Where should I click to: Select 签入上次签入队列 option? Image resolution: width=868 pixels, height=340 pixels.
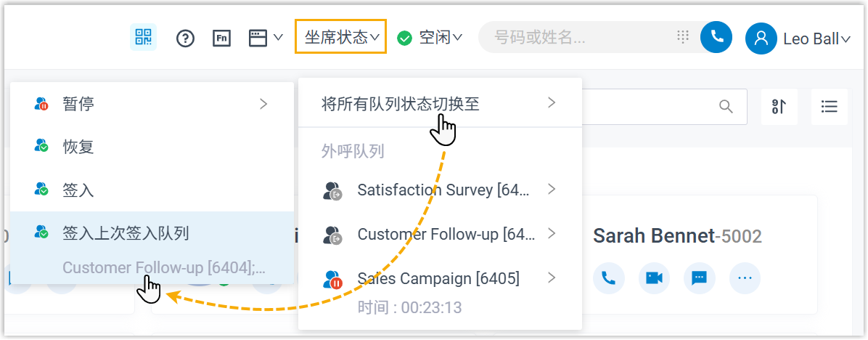126,233
